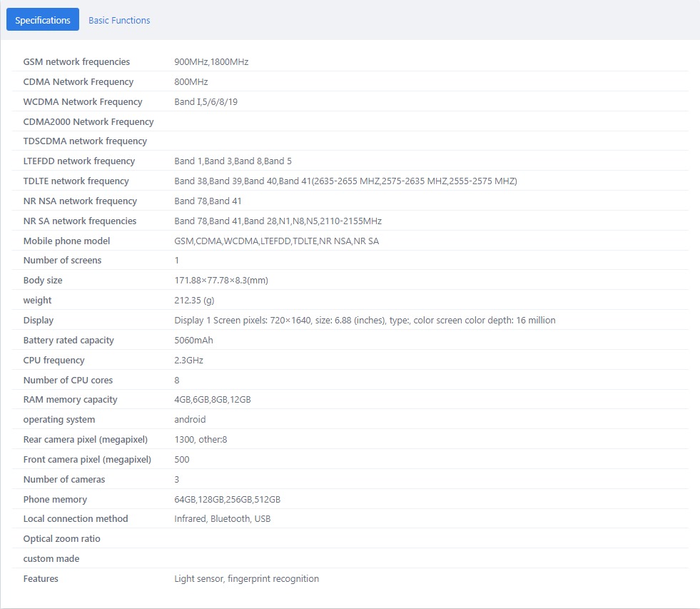Image resolution: width=700 pixels, height=609 pixels.
Task: Click the GSM network frequencies row label
Action: [76, 62]
